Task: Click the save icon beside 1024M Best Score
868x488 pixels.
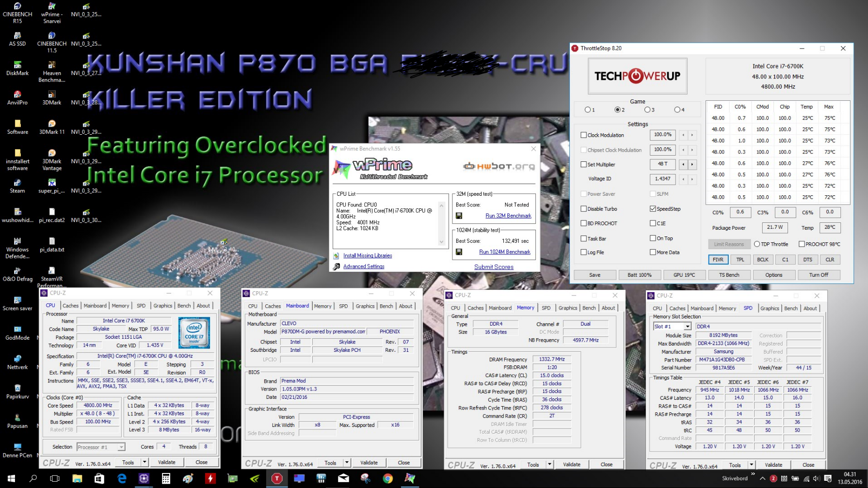Action: 459,252
